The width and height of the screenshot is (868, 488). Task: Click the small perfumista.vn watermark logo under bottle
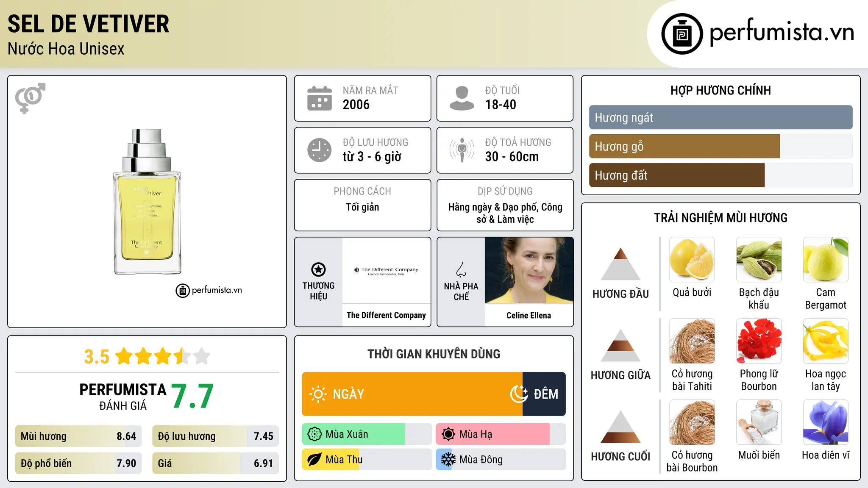pos(209,291)
